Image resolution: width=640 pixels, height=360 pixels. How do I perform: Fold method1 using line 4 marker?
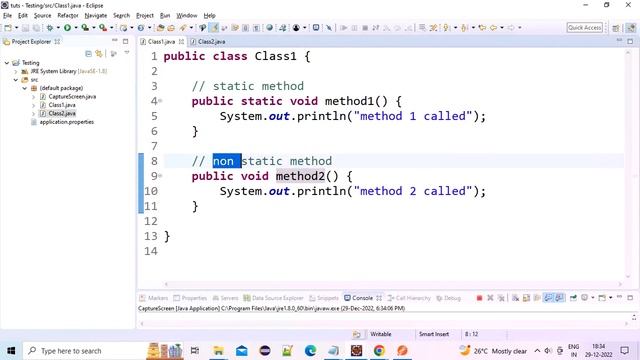(160, 101)
